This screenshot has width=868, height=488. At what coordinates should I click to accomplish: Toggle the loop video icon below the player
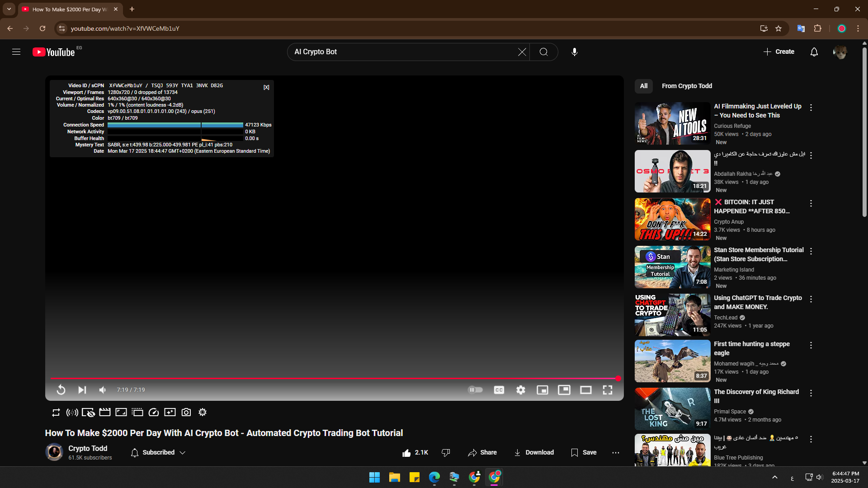[56, 413]
